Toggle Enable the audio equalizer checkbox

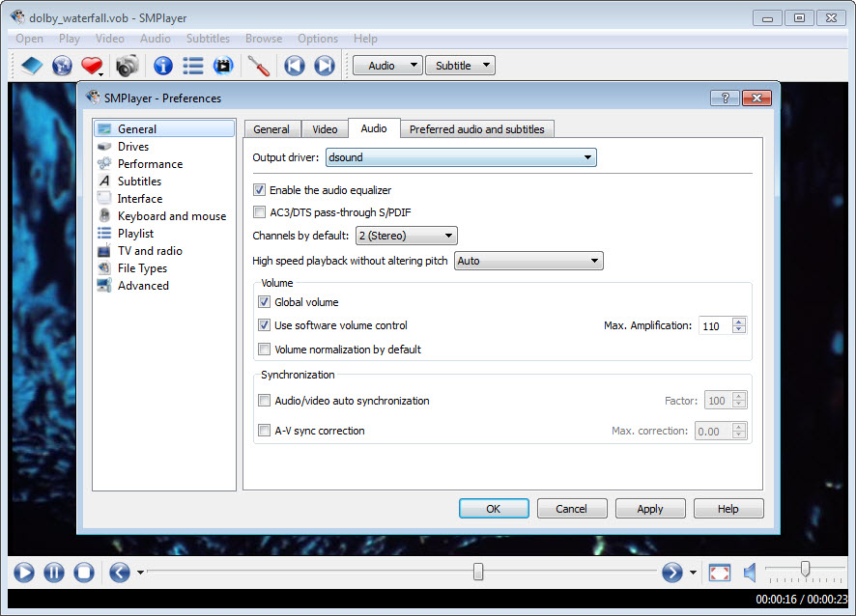259,190
